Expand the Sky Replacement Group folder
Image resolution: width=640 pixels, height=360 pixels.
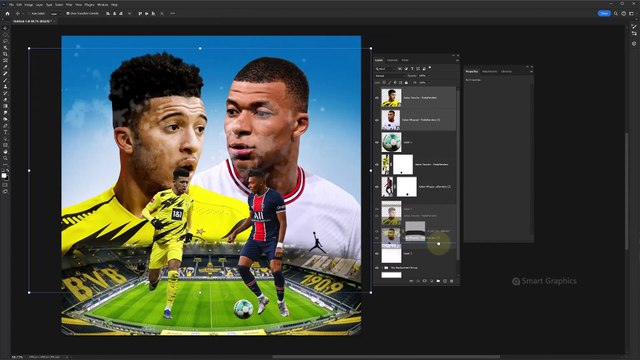click(x=382, y=268)
